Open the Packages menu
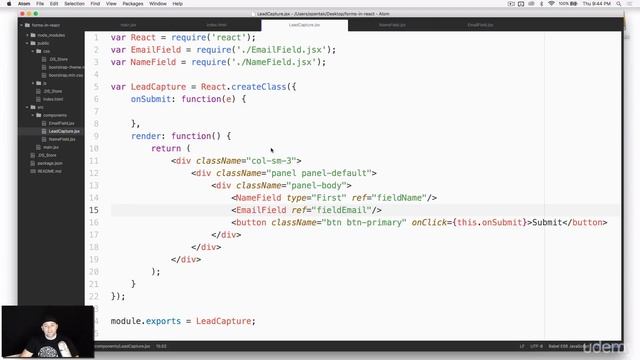The width and height of the screenshot is (640, 360). pos(133,4)
